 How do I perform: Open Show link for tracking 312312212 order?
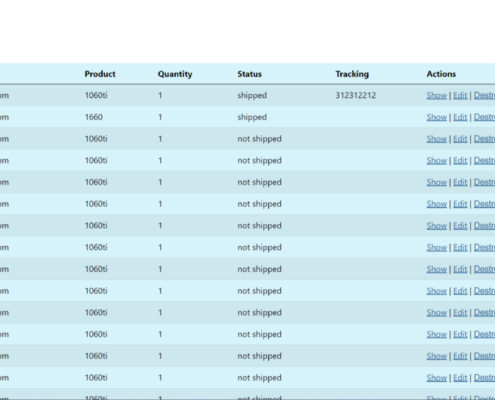[x=436, y=96]
